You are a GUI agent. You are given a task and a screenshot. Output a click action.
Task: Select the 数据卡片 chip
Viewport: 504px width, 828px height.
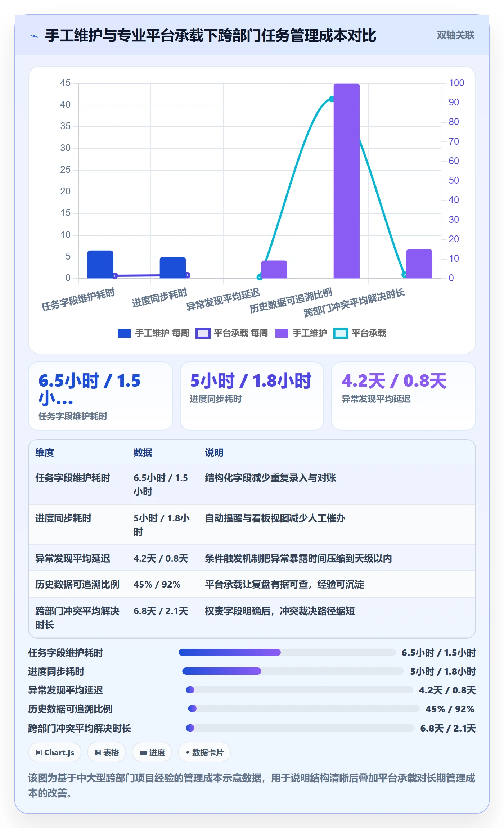tap(204, 752)
